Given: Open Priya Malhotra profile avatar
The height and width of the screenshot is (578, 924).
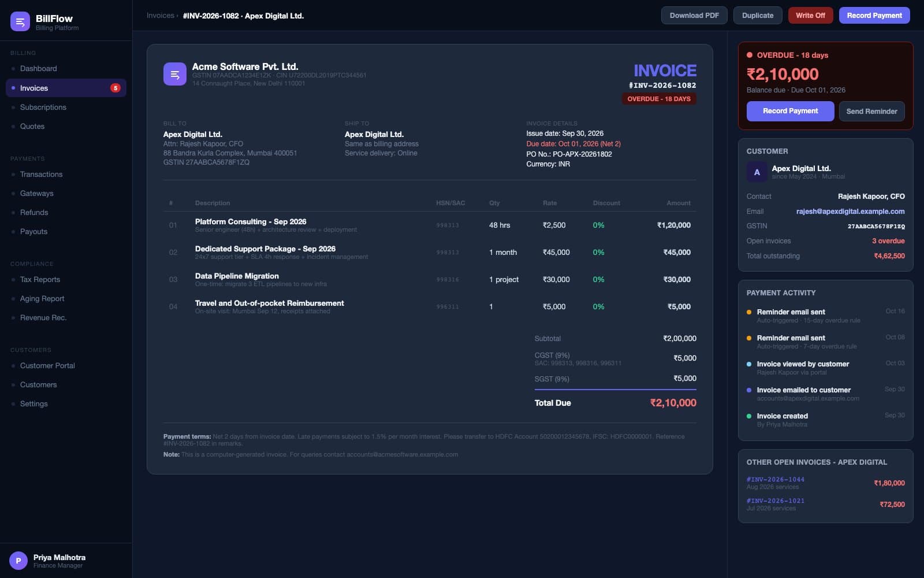Looking at the screenshot, I should click(x=18, y=561).
